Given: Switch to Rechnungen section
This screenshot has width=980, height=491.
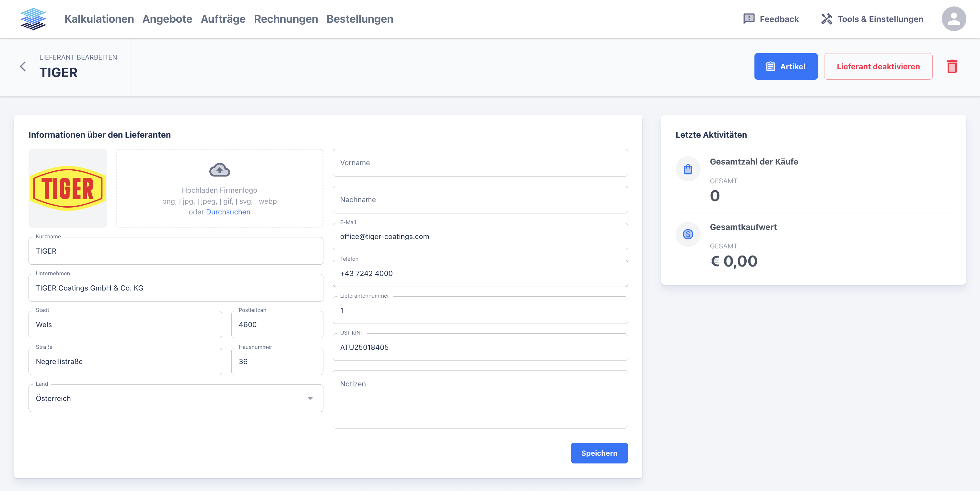Looking at the screenshot, I should coord(286,19).
